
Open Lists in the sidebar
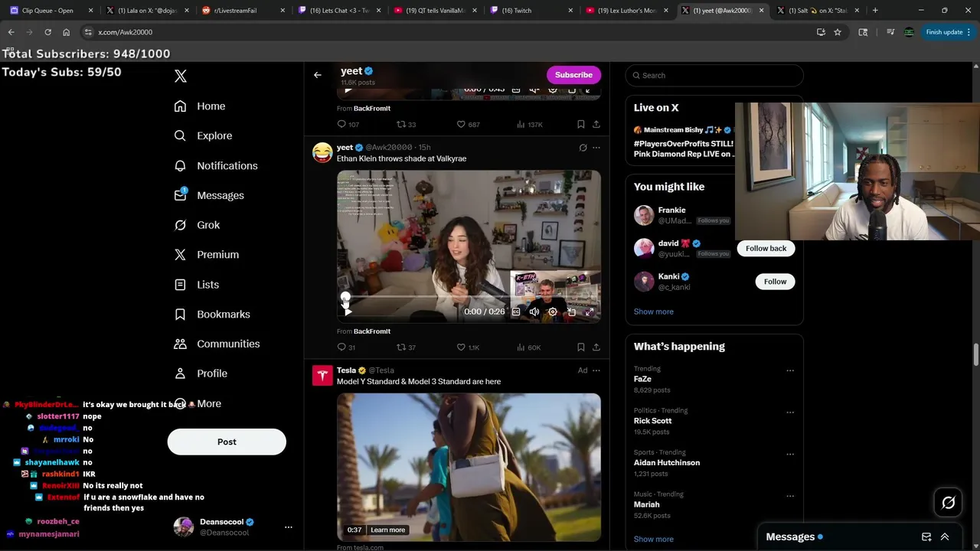click(x=197, y=285)
